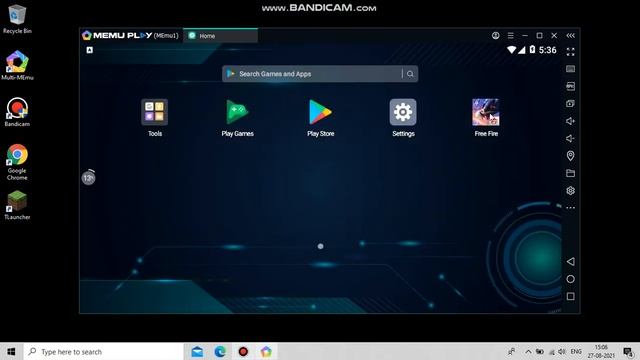Screen dimensions: 640x360
Task: Open Android Settings app
Action: (x=403, y=112)
